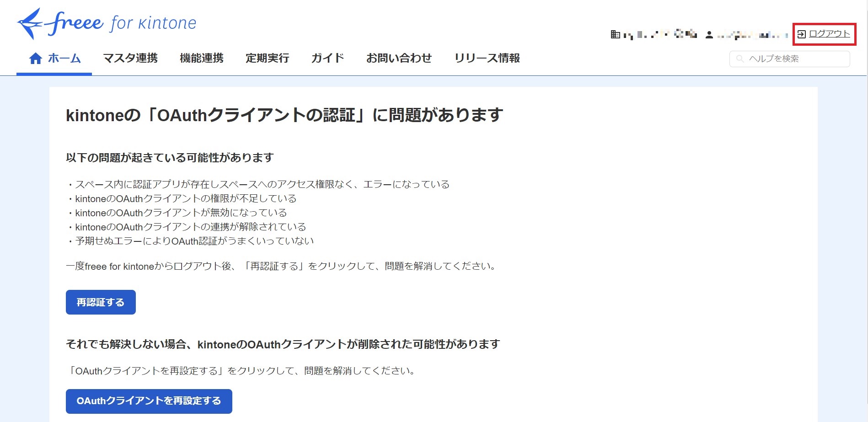The width and height of the screenshot is (868, 422).
Task: Click the magnifier icon in help search
Action: click(739, 59)
